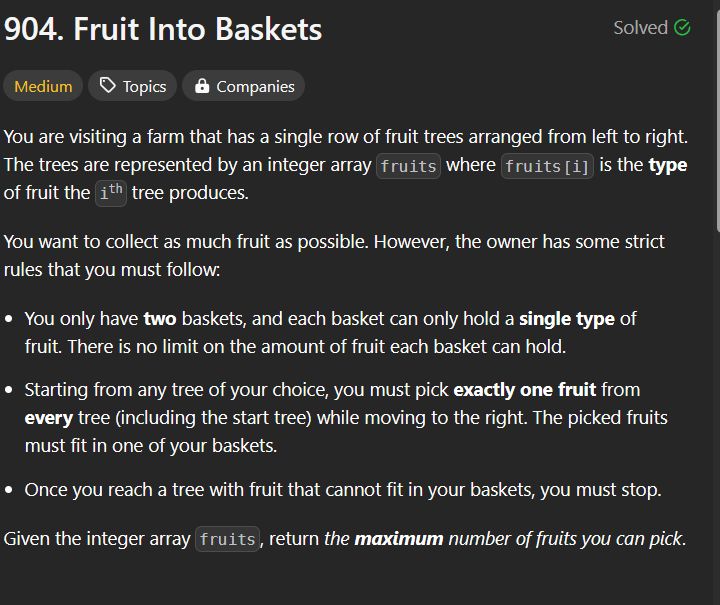Click the bold phrase single type
The image size is (720, 605).
[567, 319]
